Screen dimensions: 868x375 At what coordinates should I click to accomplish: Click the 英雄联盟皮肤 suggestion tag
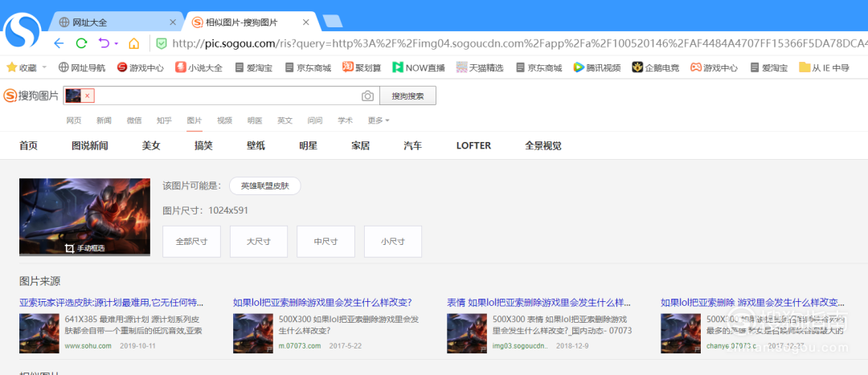[264, 186]
